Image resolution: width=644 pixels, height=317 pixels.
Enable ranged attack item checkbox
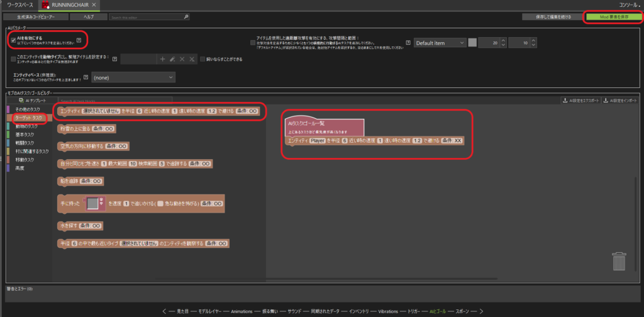(253, 43)
